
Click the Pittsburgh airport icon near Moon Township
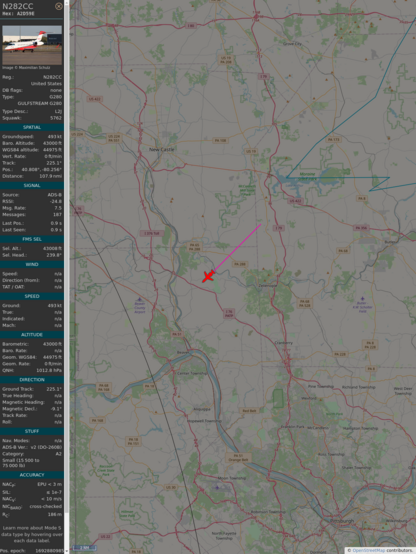point(217,488)
